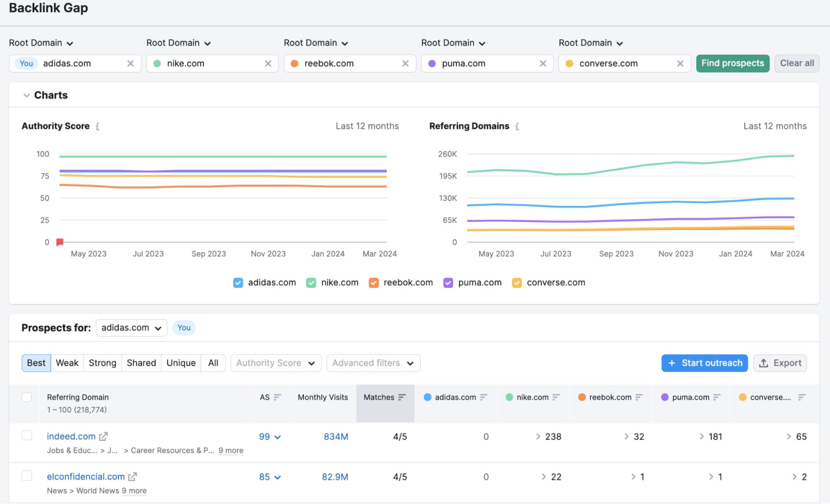Select the Best tab filter
Viewport: 830px width, 504px height.
coord(36,363)
